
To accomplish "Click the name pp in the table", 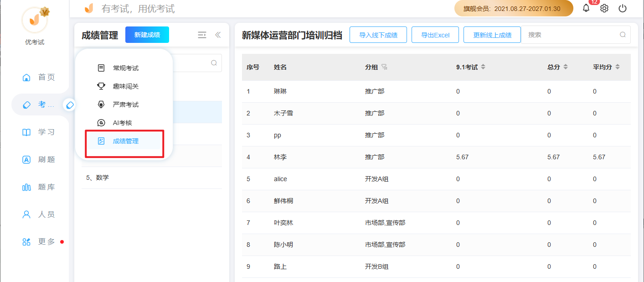I will pos(278,135).
